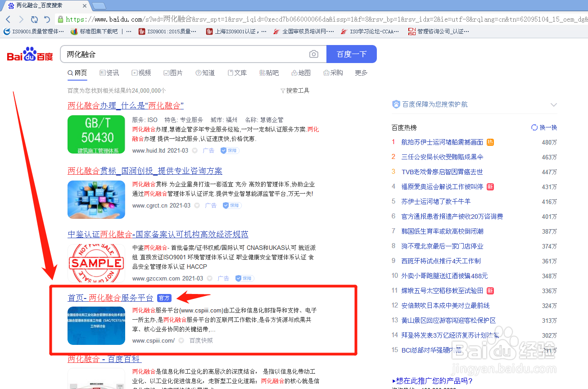Click 换一换 to refresh hot list
The width and height of the screenshot is (588, 389).
tap(548, 127)
